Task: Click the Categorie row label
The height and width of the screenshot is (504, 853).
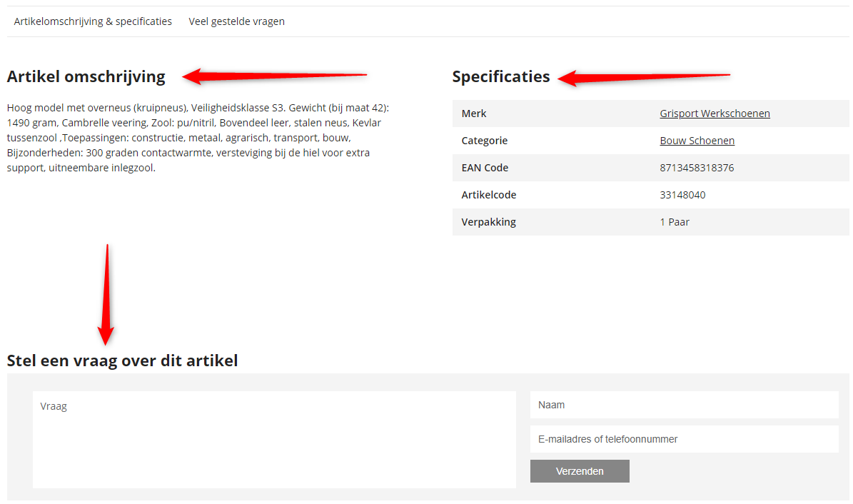Action: coord(484,141)
